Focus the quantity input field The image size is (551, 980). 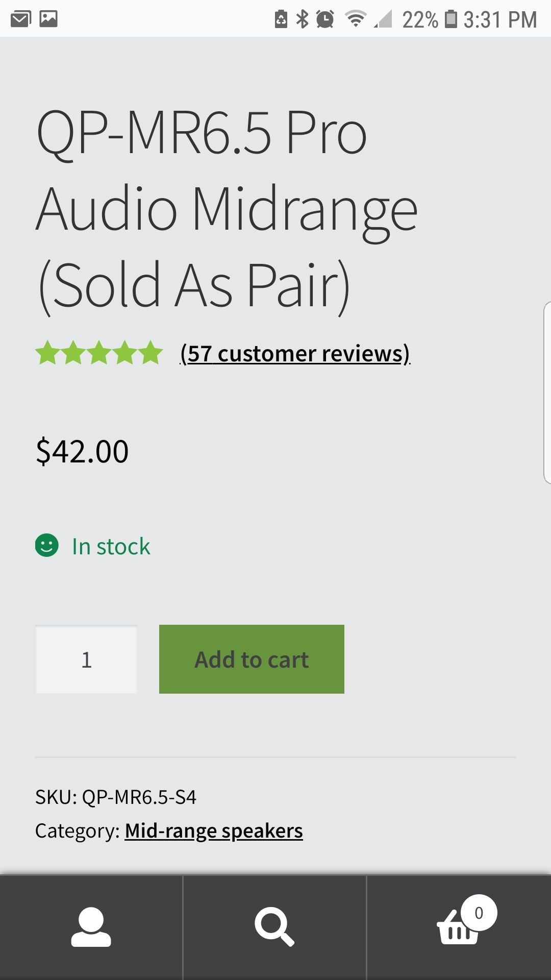(x=86, y=659)
